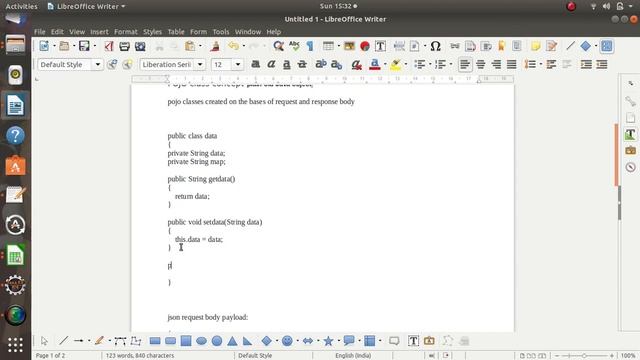
Task: Justify the paragraph
Action: tap(511, 64)
